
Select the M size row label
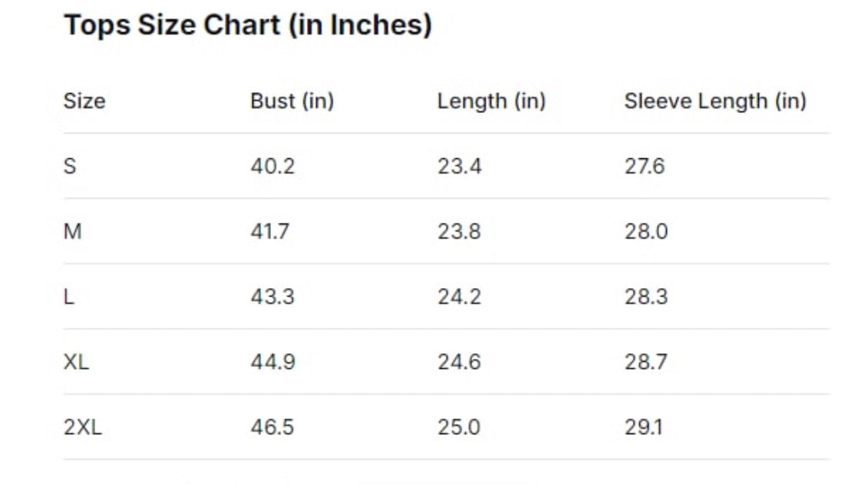pyautogui.click(x=72, y=231)
